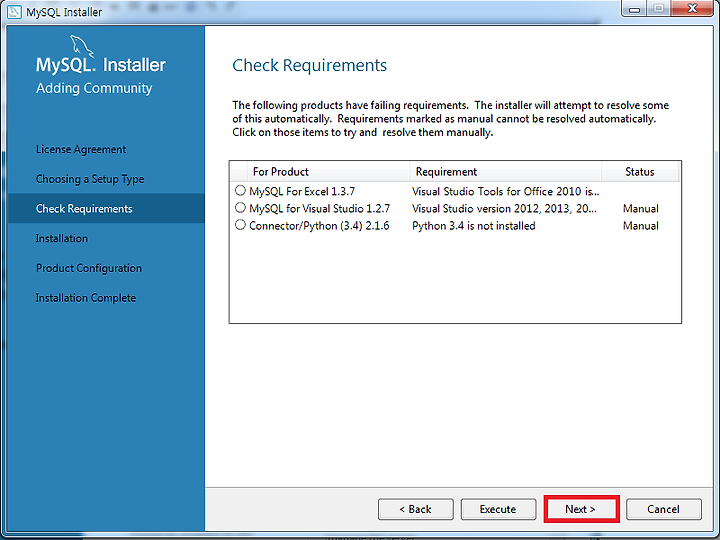This screenshot has height=540, width=720.
Task: Click 'Connector/Python (3.4) 2.1.6' product name
Action: tap(319, 226)
